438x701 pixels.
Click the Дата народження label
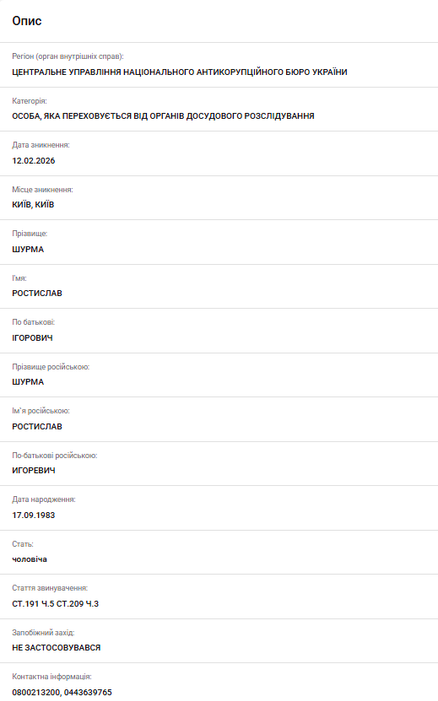(44, 499)
